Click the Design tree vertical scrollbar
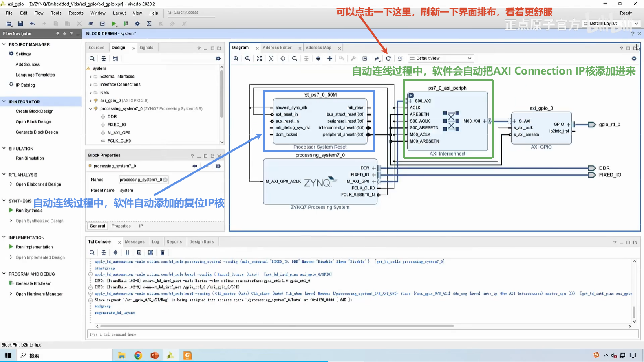Viewport: 644px width, 362px height. pyautogui.click(x=222, y=94)
